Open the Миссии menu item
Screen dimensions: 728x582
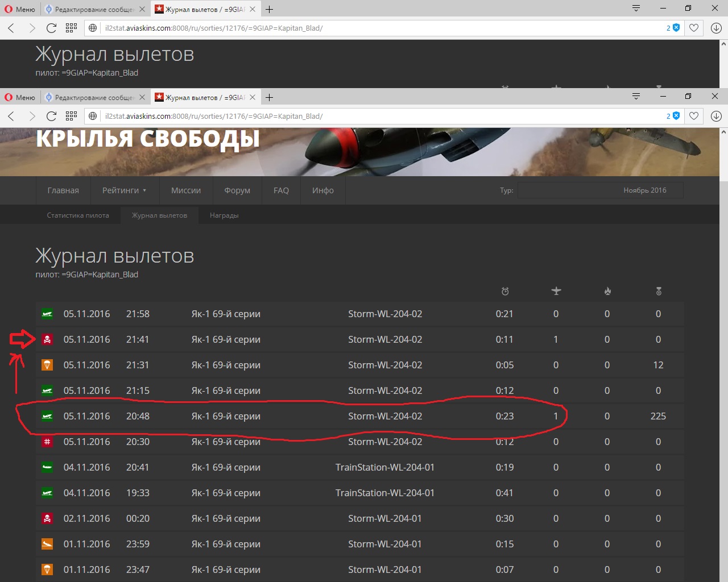click(x=186, y=190)
